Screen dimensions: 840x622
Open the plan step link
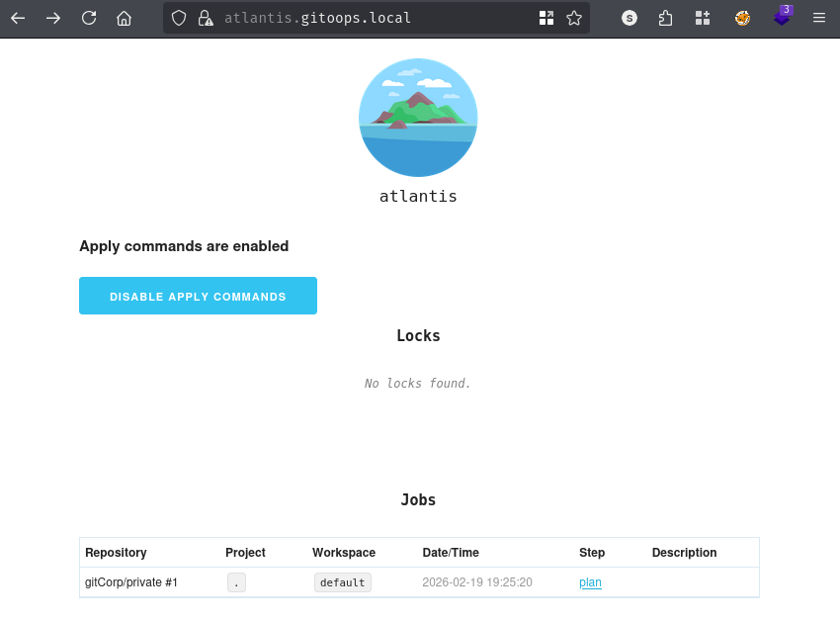[x=590, y=582]
